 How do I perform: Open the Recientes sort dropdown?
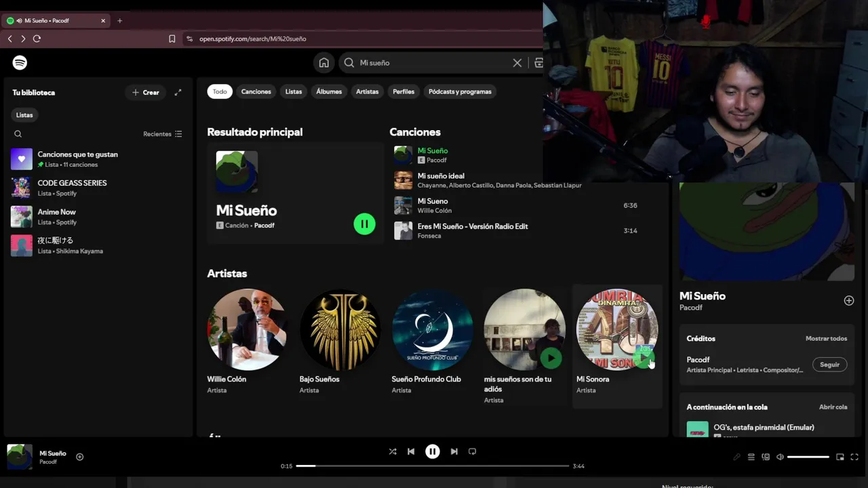pyautogui.click(x=162, y=134)
